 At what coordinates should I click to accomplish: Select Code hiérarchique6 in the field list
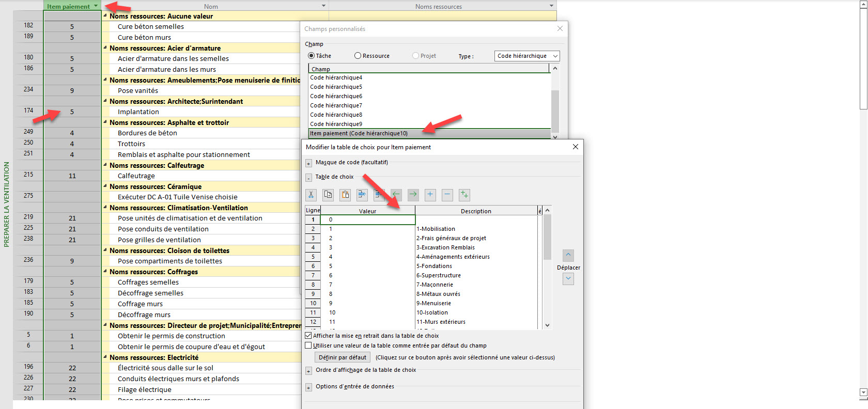pos(336,96)
